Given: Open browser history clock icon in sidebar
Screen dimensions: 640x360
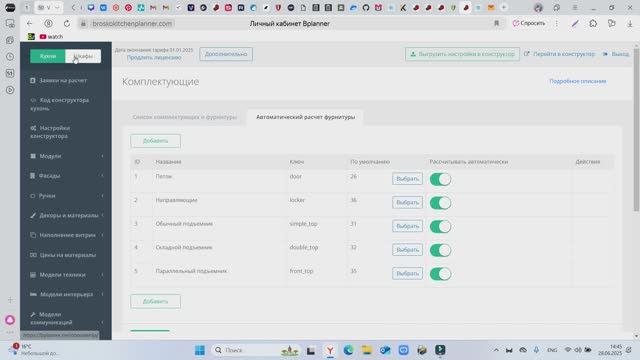Looking at the screenshot, I should click(x=10, y=56).
